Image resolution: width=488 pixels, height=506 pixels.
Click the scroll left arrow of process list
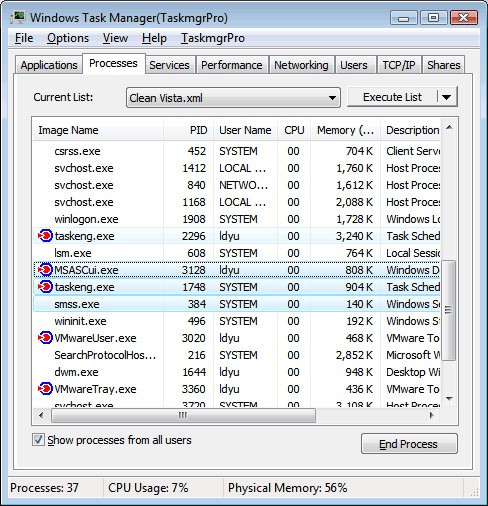click(x=41, y=415)
